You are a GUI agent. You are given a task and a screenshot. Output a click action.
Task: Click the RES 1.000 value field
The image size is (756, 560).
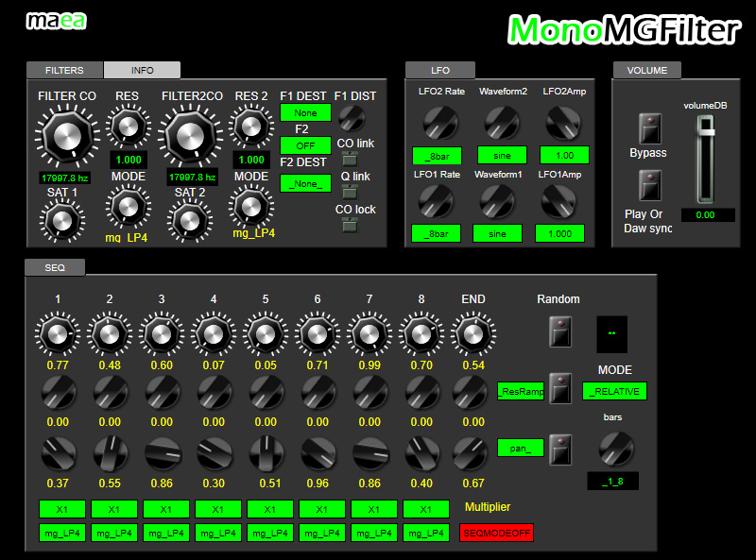[129, 160]
